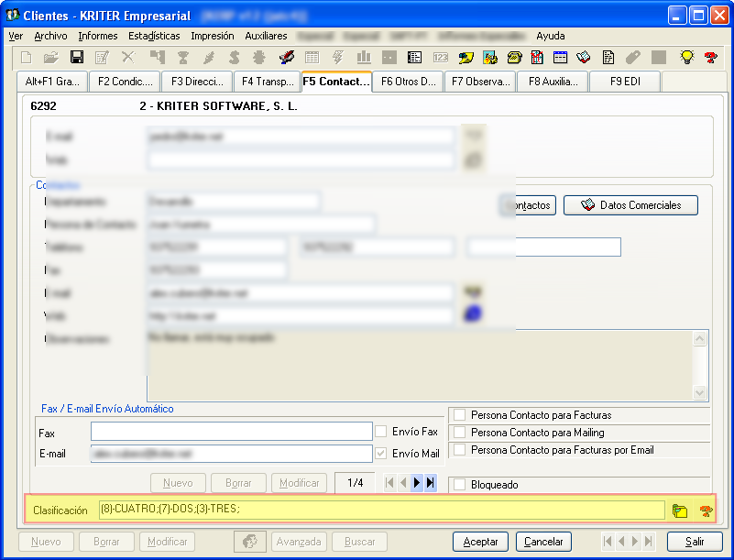Click the Open folder toolbar icon
The image size is (734, 560).
pyautogui.click(x=51, y=58)
